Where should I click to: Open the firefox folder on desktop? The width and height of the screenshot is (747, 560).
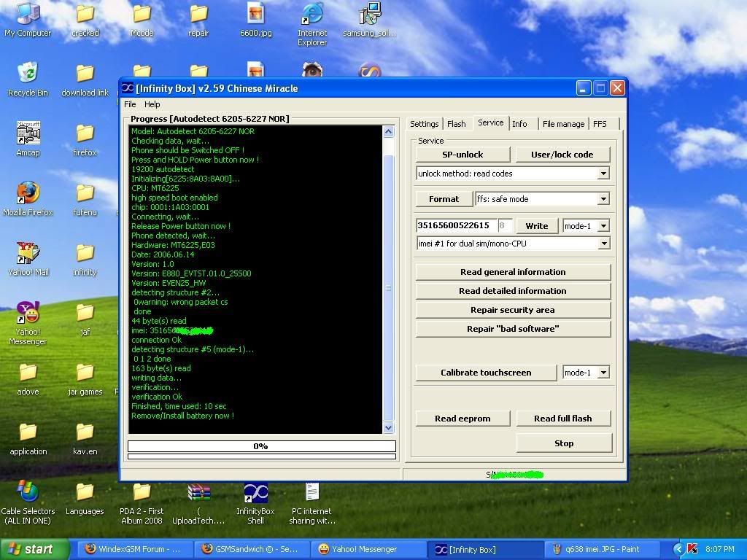coord(85,139)
